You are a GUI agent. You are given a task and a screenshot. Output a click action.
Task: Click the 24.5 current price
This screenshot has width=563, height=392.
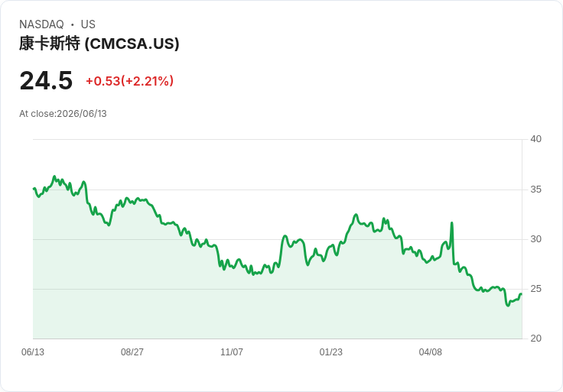[x=46, y=81]
